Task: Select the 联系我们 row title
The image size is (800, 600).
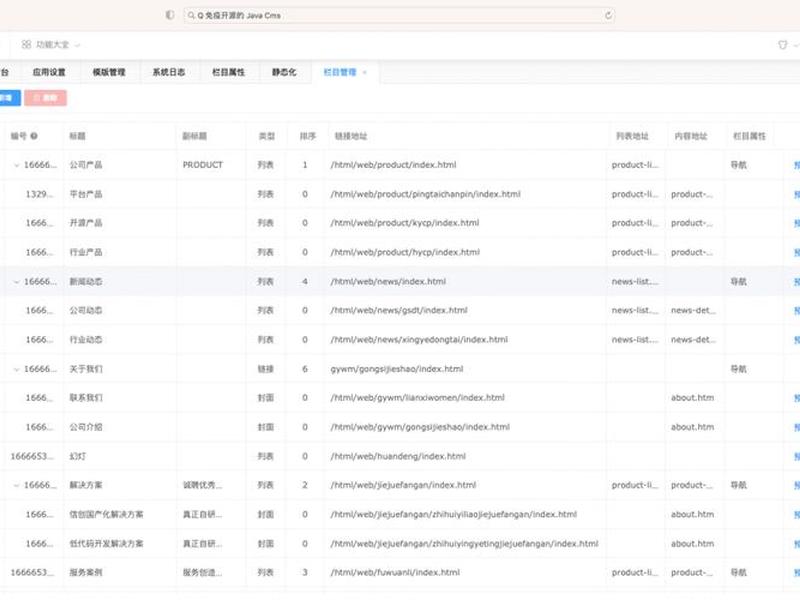Action: (86, 397)
